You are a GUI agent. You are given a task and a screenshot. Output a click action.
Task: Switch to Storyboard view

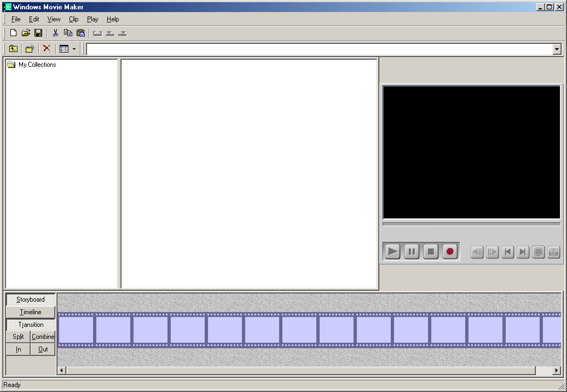coord(31,299)
